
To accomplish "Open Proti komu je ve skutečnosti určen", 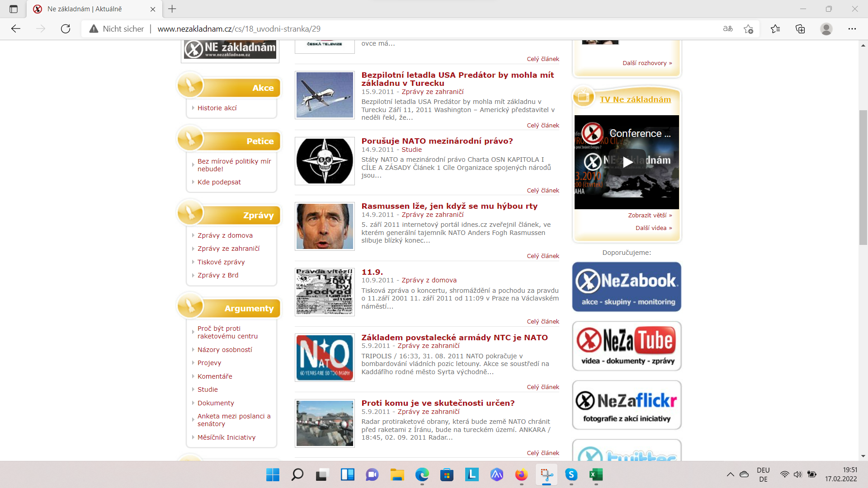I will point(438,403).
